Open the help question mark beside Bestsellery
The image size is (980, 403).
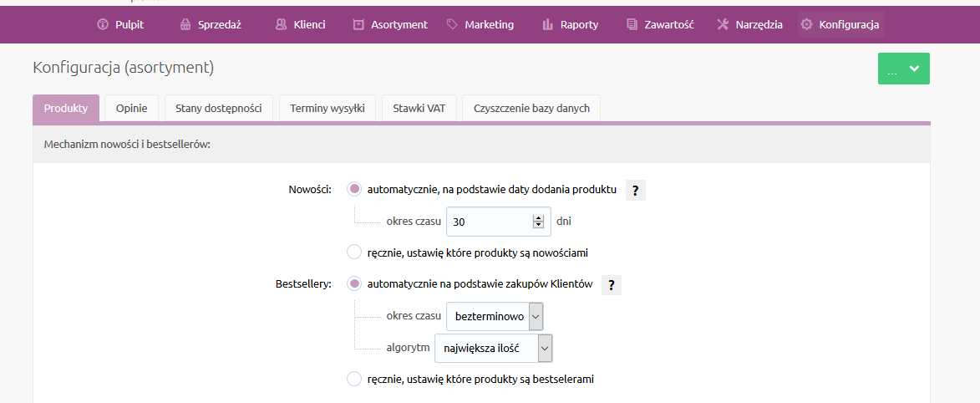coord(612,285)
